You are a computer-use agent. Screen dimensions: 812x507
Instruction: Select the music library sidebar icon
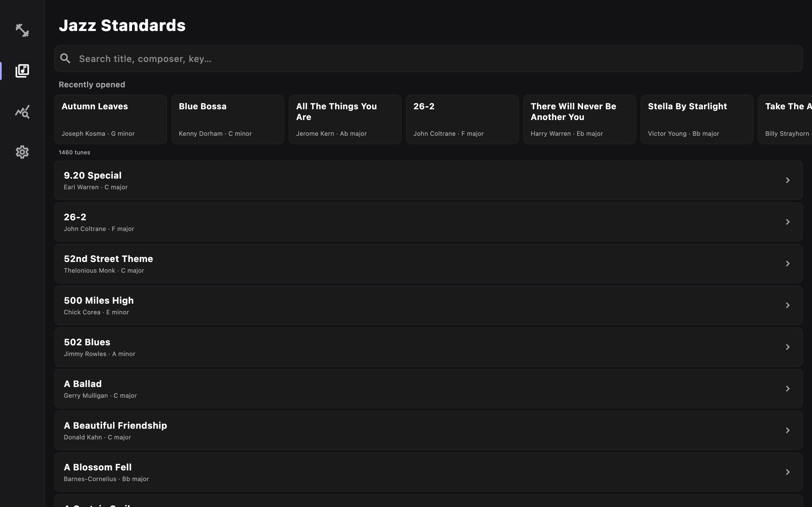(x=22, y=71)
